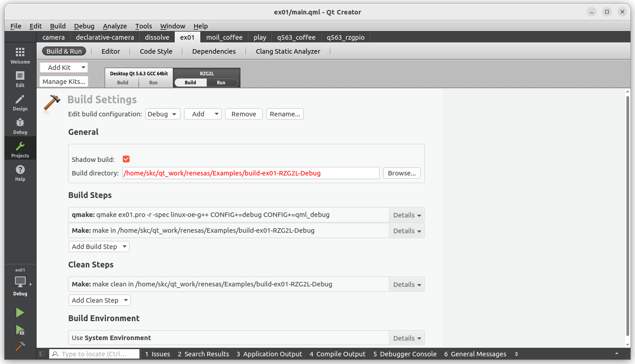Open the build configuration Debug dropdown
The image size is (635, 364).
click(x=162, y=114)
